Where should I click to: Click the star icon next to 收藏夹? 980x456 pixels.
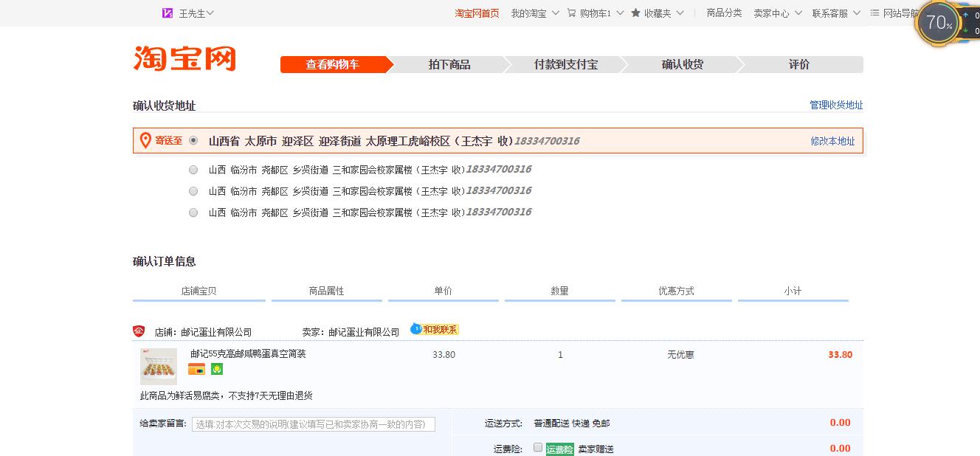coord(635,13)
